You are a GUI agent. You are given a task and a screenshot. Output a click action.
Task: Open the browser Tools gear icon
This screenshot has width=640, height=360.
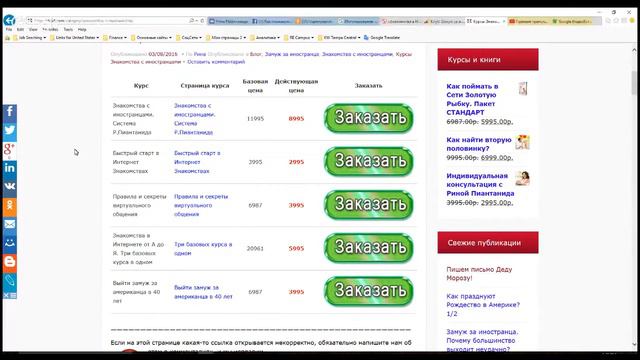pos(624,21)
